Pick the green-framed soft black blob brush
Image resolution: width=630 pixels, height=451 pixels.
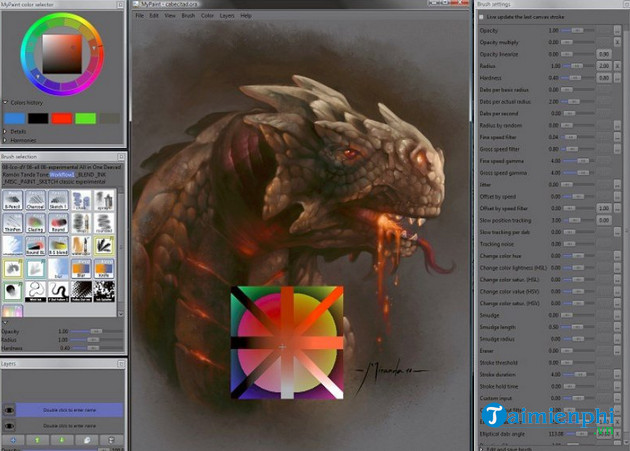pyautogui.click(x=12, y=292)
